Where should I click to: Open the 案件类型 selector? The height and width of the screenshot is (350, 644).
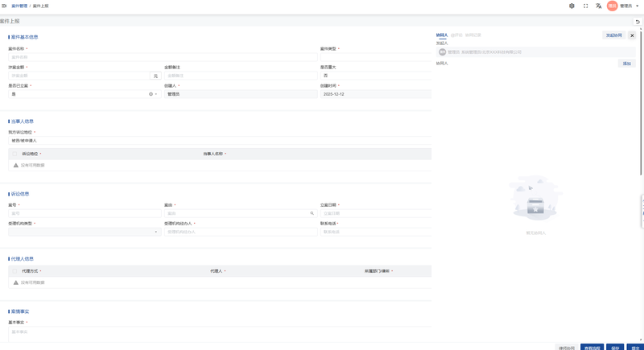coord(376,57)
